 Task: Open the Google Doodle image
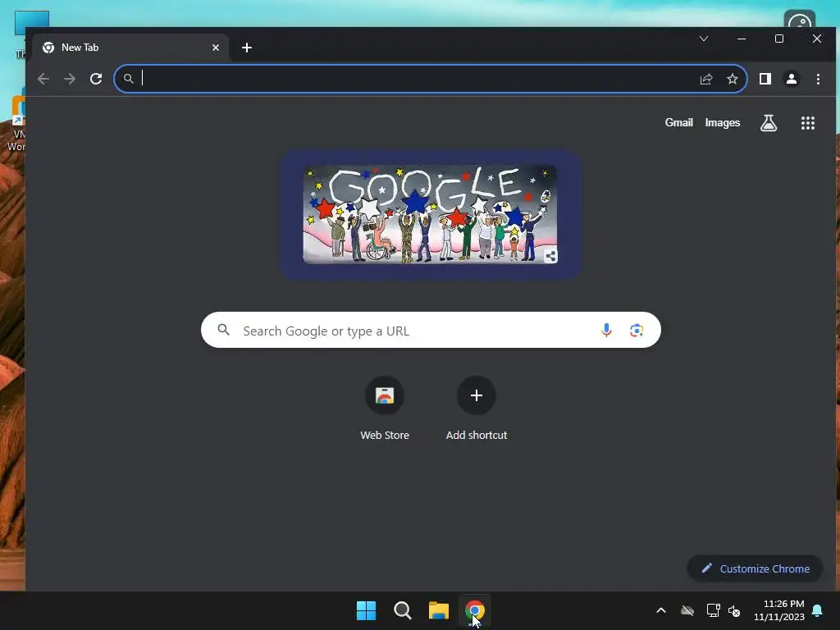click(430, 214)
